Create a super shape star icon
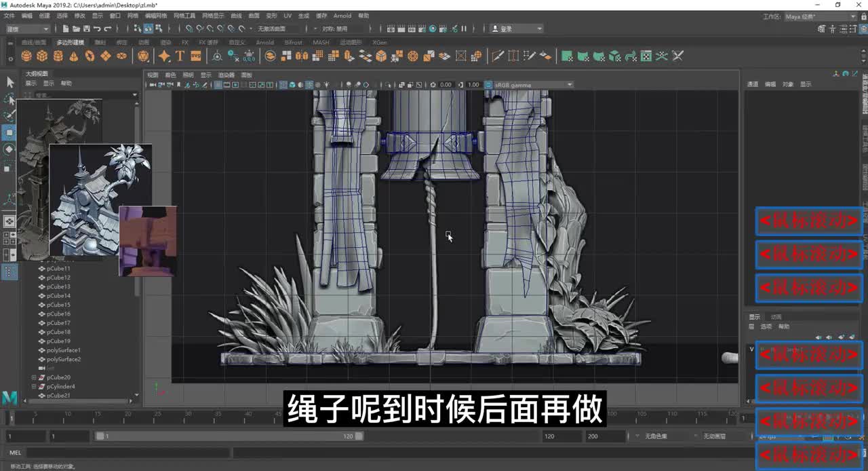This screenshot has height=471, width=868. [x=164, y=56]
